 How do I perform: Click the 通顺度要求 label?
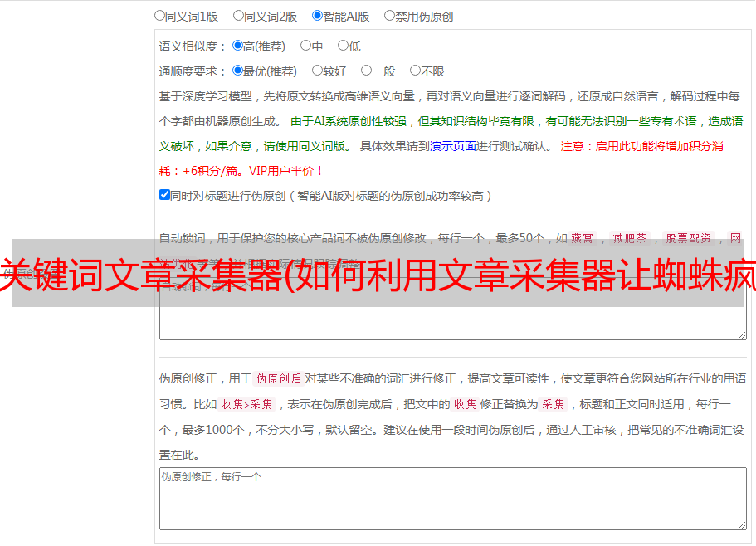coord(193,71)
